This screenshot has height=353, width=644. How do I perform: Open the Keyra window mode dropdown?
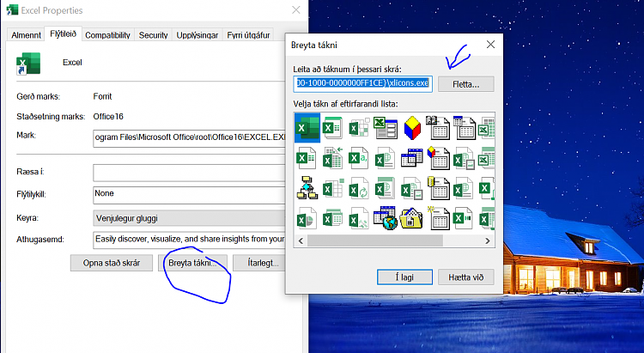190,218
